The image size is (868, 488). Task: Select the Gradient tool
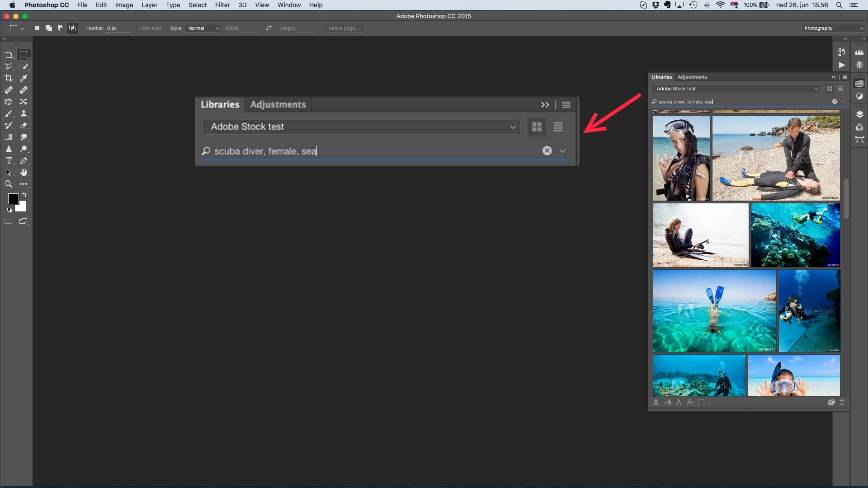click(8, 137)
